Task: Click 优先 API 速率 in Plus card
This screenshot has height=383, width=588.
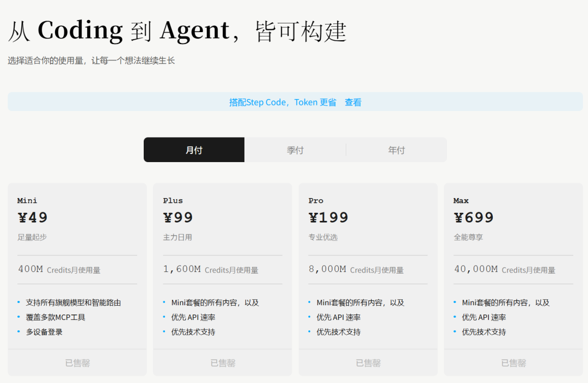Action: click(193, 317)
